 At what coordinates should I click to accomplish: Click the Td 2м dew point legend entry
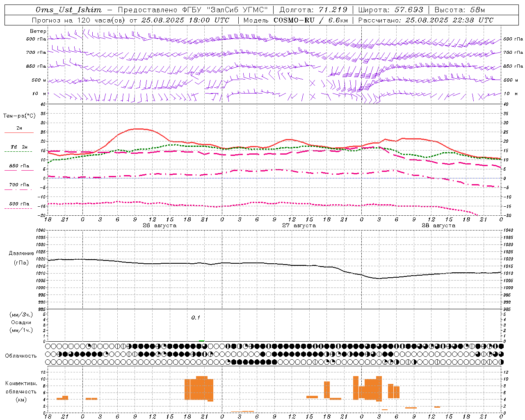point(19,147)
